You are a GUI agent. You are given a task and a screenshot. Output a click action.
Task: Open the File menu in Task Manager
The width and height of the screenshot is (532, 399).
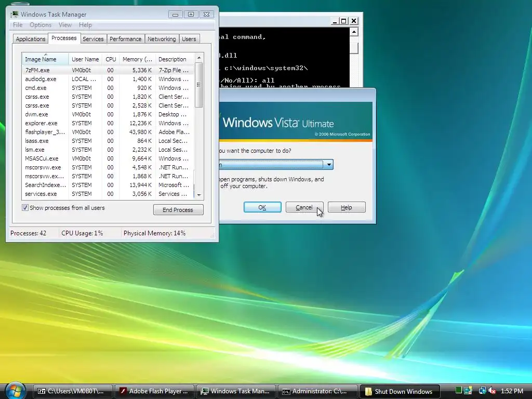[18, 25]
